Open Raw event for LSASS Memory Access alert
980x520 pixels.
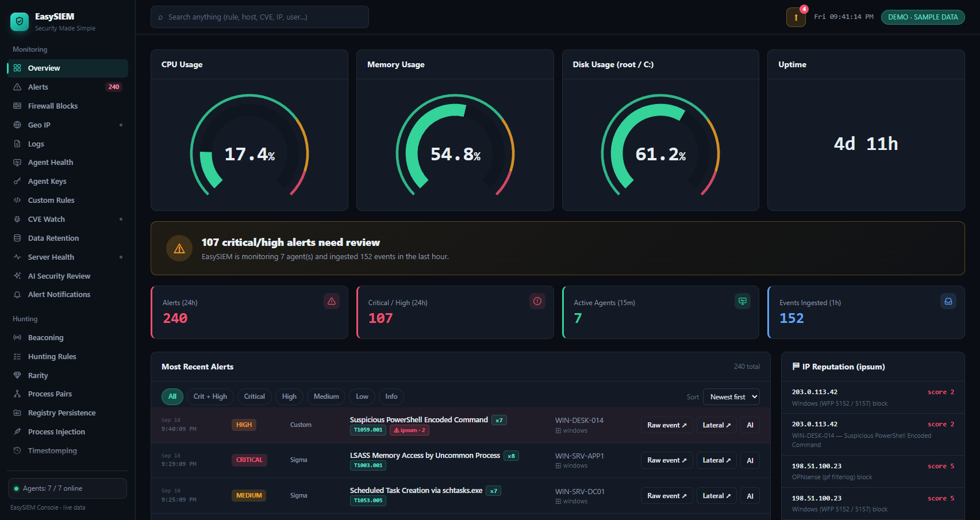click(667, 460)
